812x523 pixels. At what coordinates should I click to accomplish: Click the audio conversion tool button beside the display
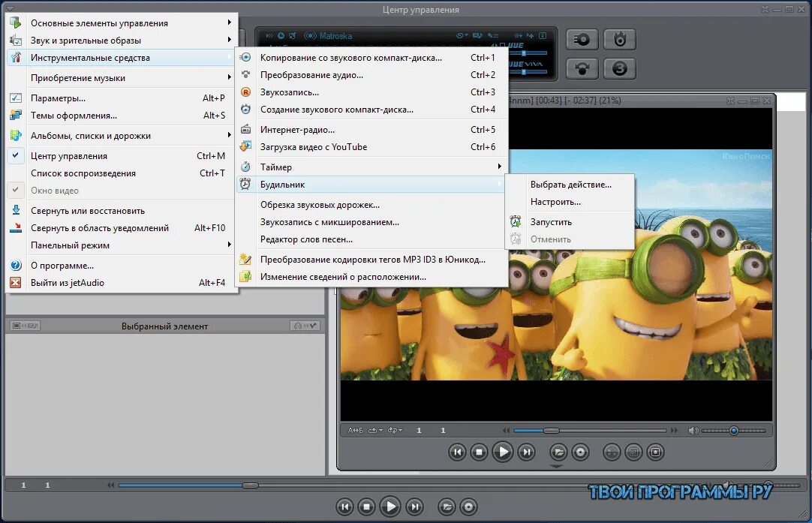pos(582,68)
